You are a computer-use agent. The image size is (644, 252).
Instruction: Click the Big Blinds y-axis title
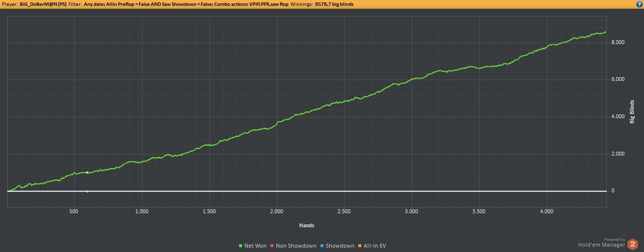click(x=632, y=111)
